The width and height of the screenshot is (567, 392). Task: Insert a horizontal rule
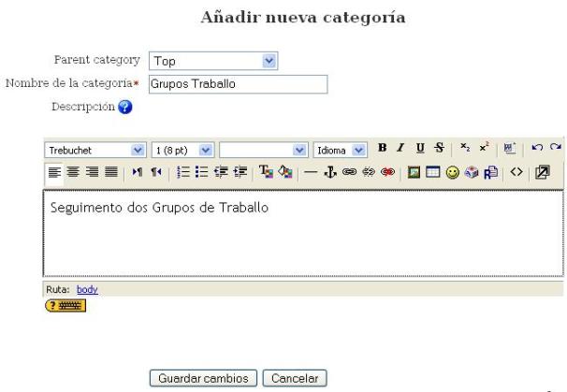pos(311,172)
